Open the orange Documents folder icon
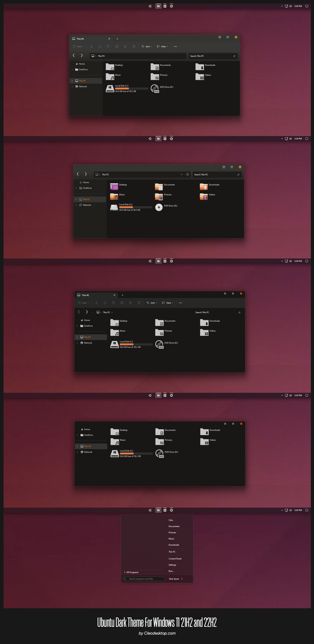Viewport: 314px width, 644px height. [159, 186]
